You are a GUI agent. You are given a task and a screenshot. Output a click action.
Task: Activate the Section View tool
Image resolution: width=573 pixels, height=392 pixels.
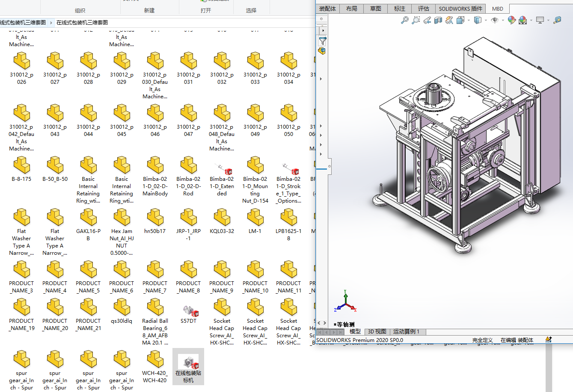(x=438, y=20)
